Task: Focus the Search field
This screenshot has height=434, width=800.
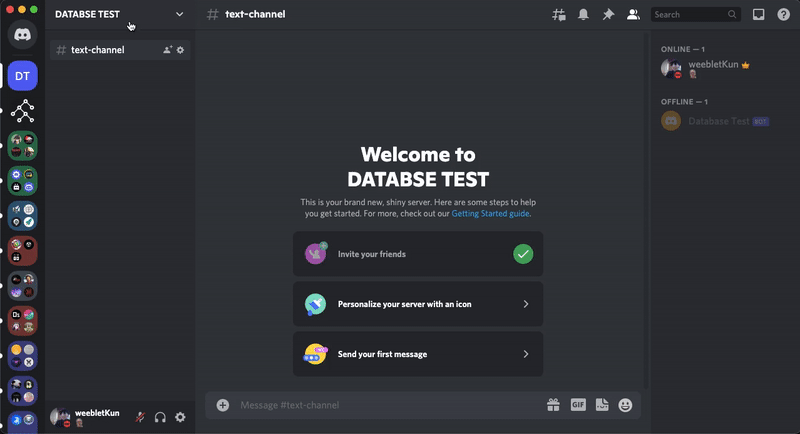Action: [695, 14]
